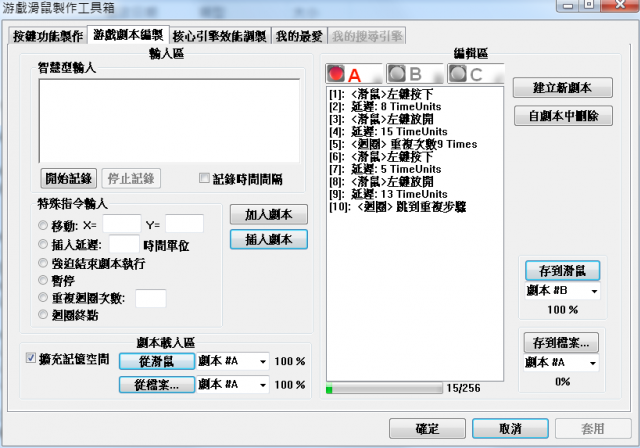Click the 從滑鼠 load button
640x448 pixels.
(157, 361)
